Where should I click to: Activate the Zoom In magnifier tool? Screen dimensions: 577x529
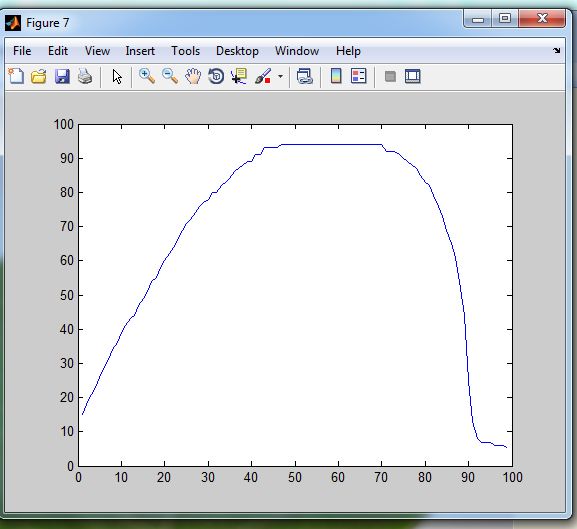click(x=146, y=76)
